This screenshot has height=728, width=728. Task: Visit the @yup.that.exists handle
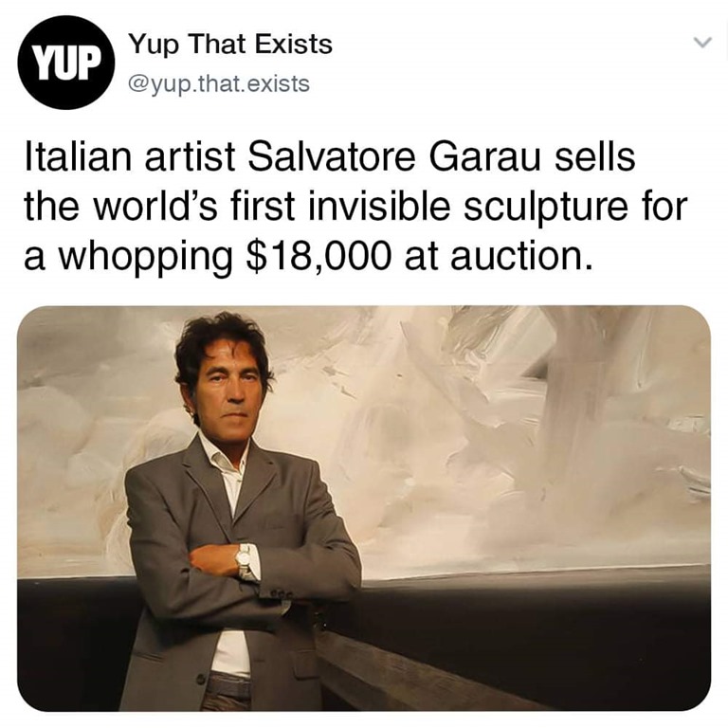tap(218, 84)
